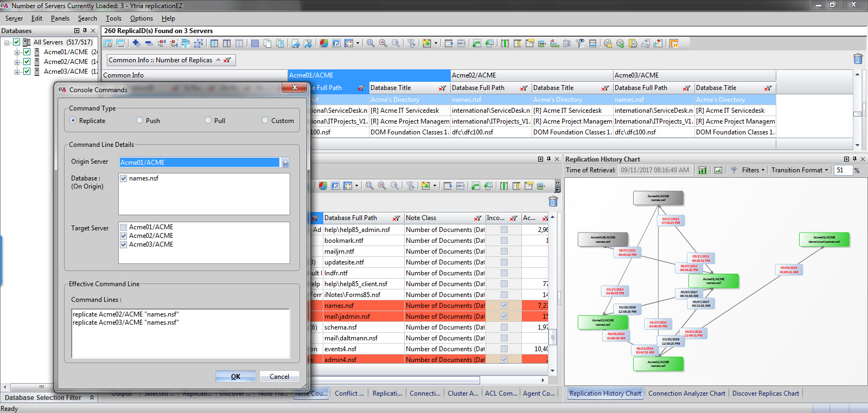Switch to the Conflict tab
This screenshot has width=868, height=413.
(349, 393)
